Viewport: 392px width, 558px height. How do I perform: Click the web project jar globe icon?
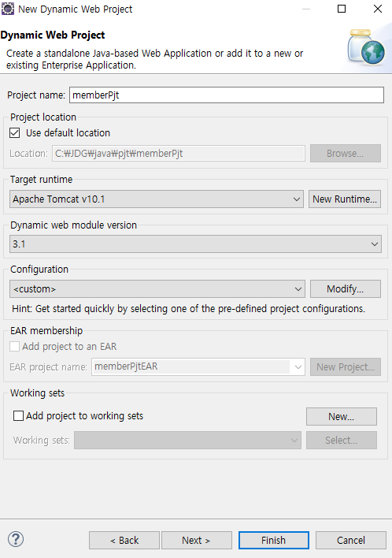pos(366,47)
